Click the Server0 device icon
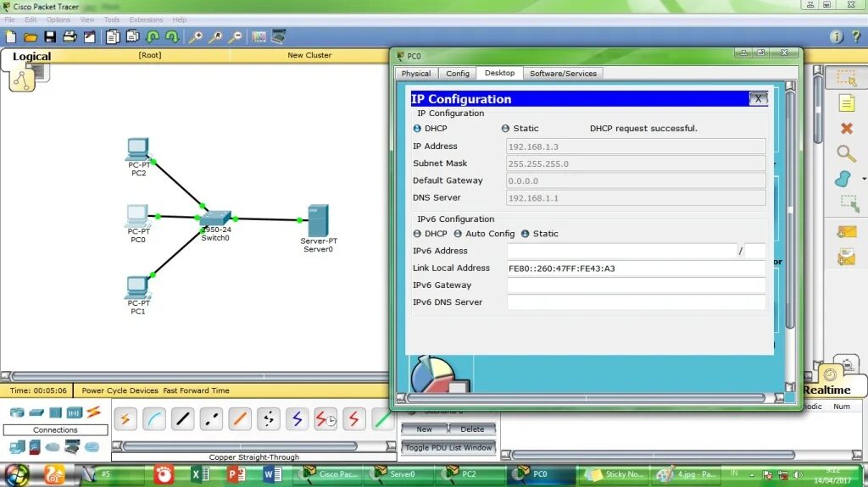The height and width of the screenshot is (487, 868). (319, 221)
